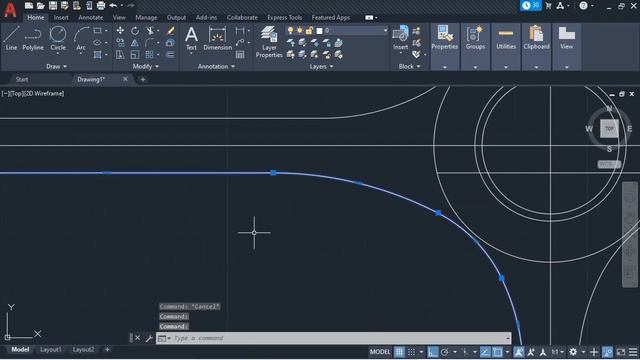
Task: Select the Polyline tool
Action: 33,38
